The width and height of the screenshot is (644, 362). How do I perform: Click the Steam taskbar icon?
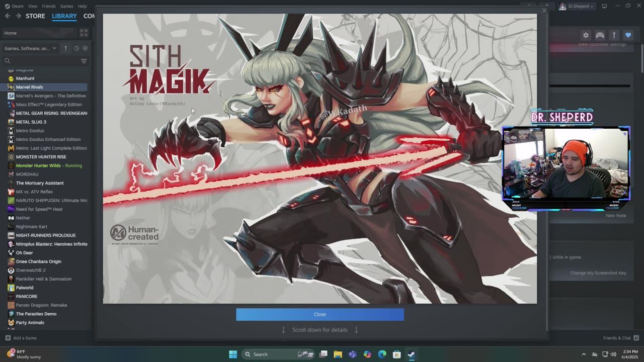point(411,354)
